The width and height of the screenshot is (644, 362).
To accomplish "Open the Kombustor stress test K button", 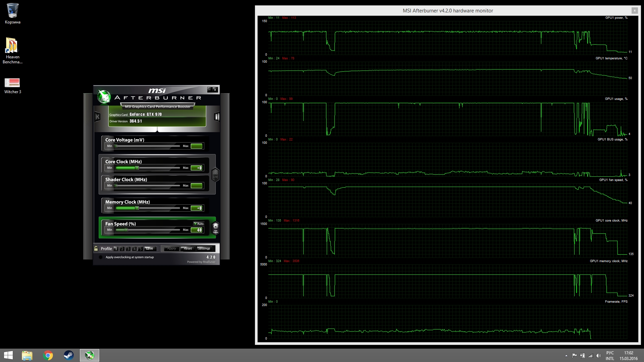I will [97, 117].
